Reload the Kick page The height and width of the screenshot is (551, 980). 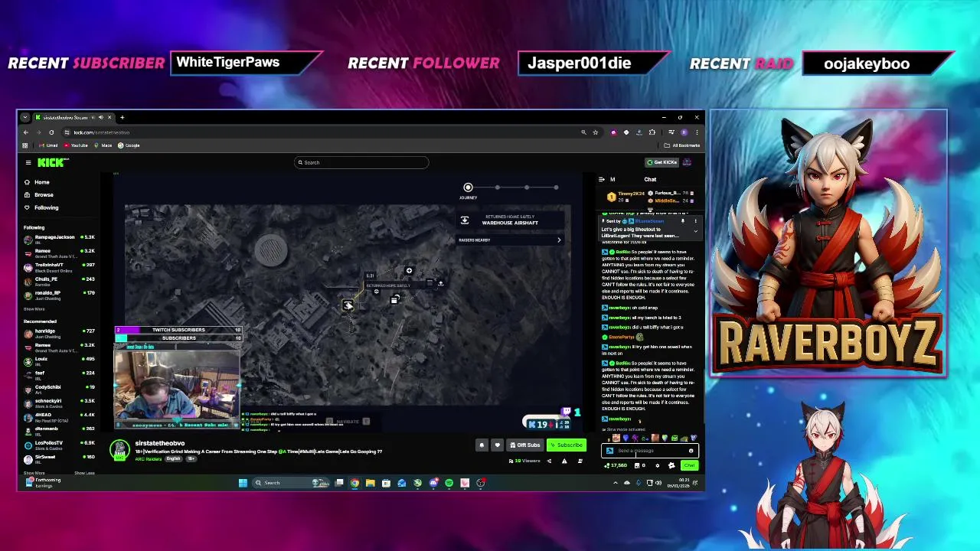[51, 132]
